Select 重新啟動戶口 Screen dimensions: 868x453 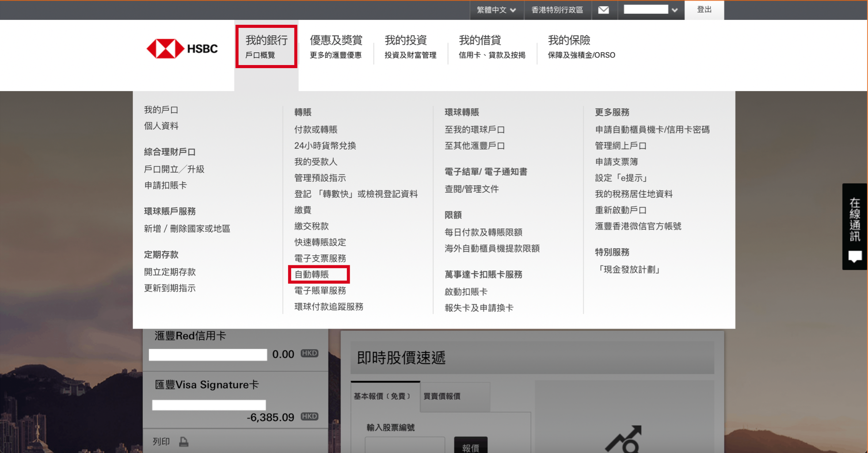click(621, 210)
